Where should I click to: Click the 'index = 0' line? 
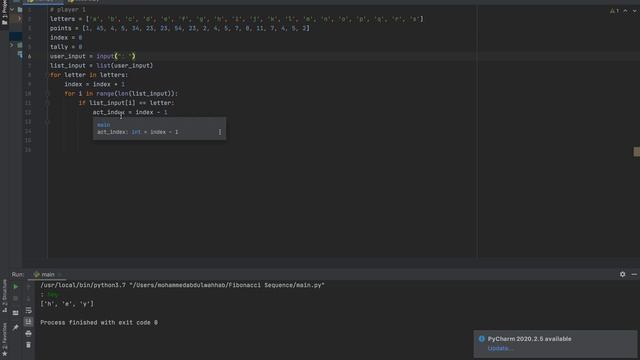point(66,38)
